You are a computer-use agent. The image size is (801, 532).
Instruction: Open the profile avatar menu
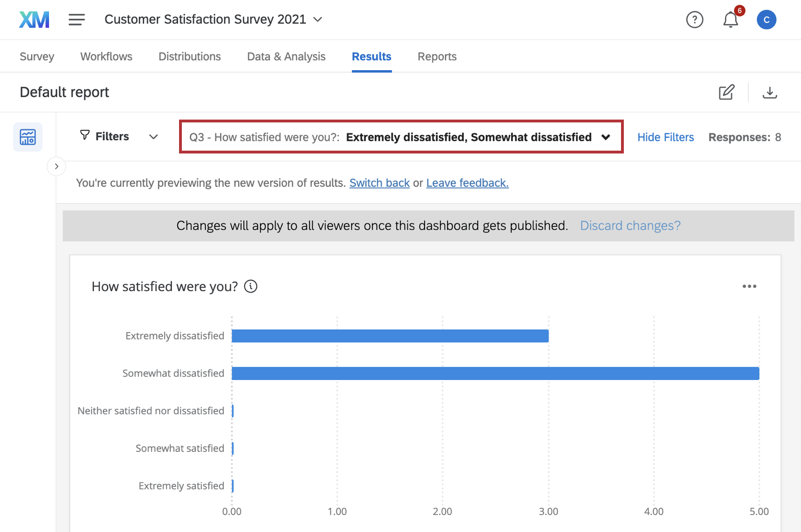coord(766,19)
